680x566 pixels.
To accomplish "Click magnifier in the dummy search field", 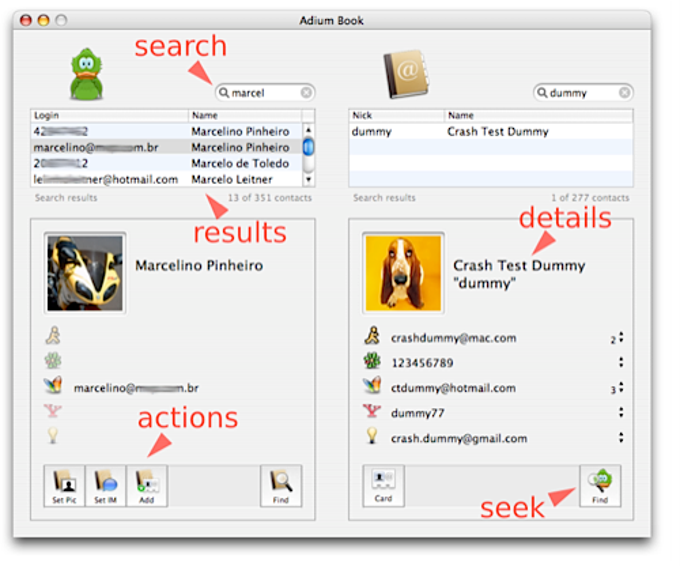I will [542, 92].
